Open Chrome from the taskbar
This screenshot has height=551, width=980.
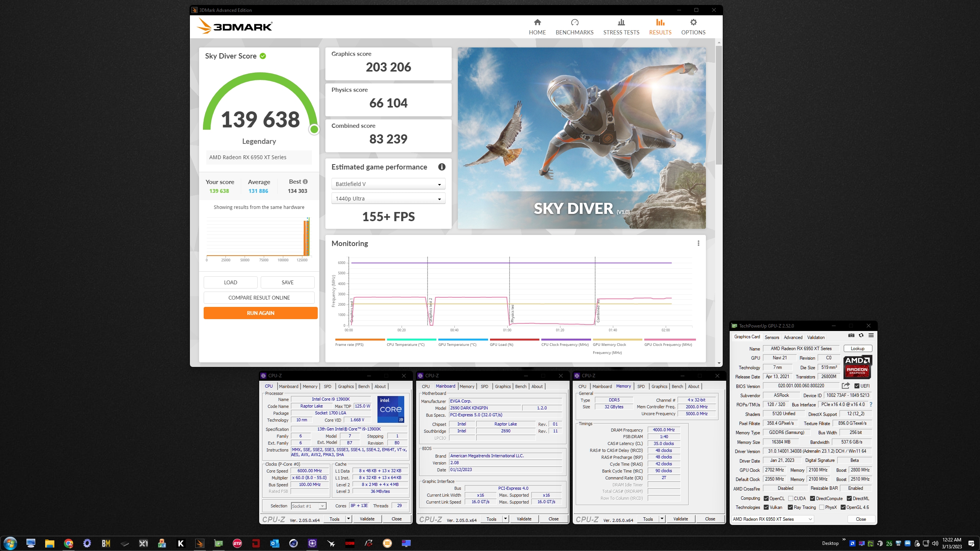click(69, 543)
